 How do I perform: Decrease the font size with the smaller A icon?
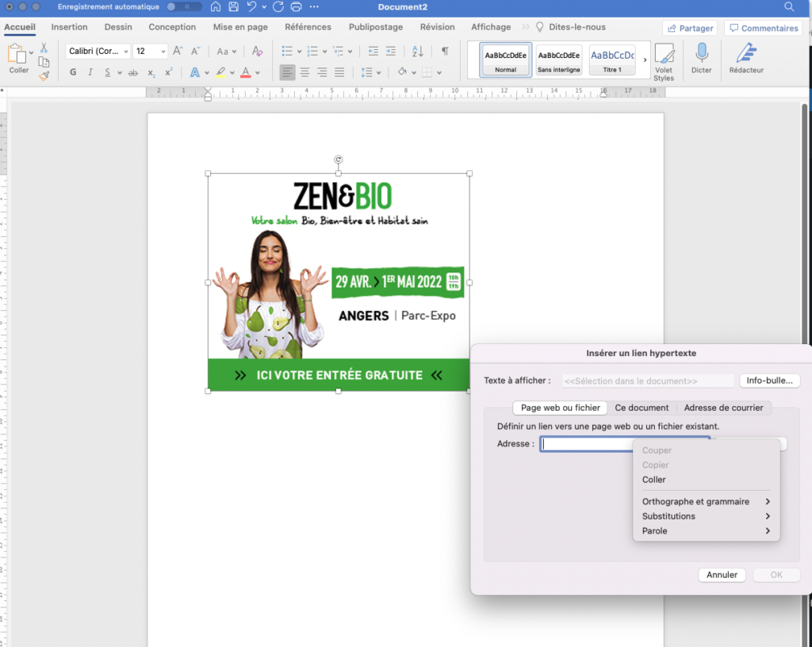[195, 51]
